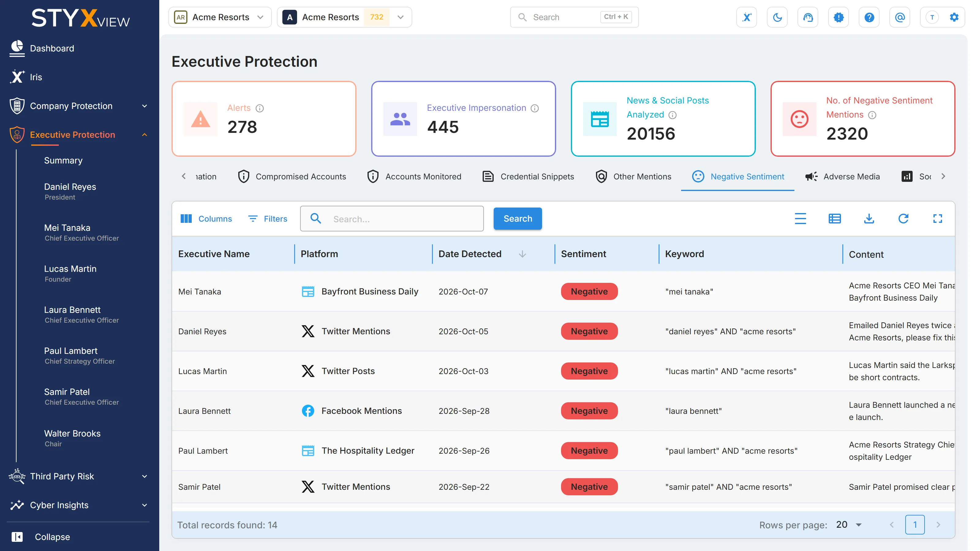
Task: Switch to compact row density icon
Action: coord(801,219)
